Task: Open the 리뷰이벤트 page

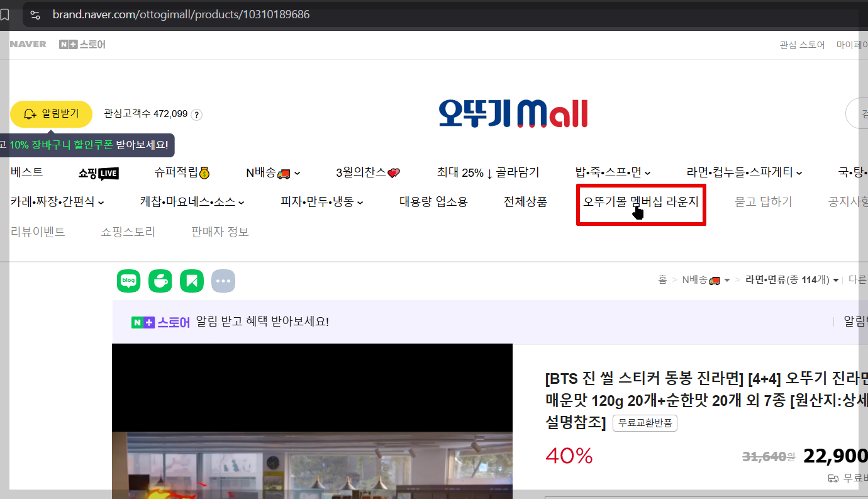Action: [38, 232]
